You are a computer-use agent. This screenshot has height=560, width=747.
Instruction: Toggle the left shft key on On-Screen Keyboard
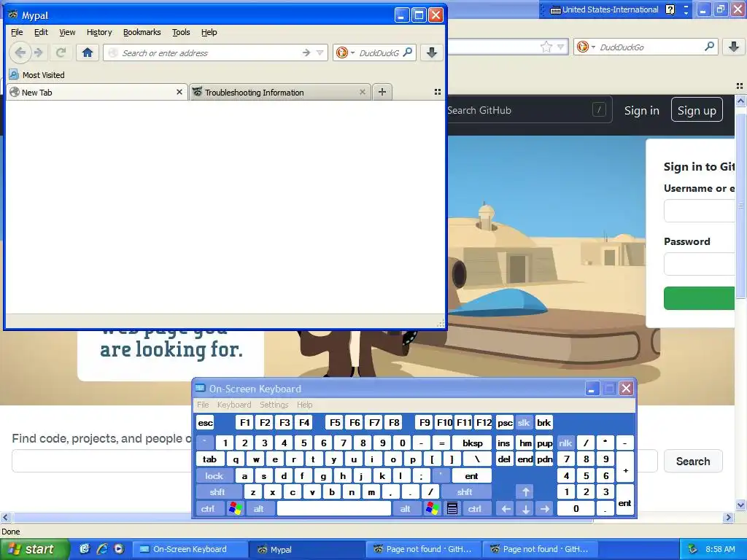coord(217,492)
